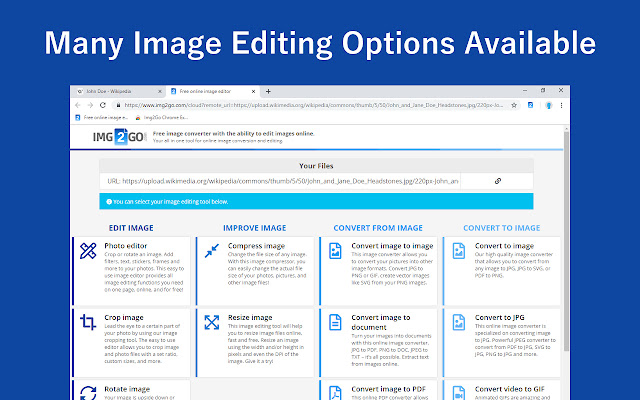Image resolution: width=640 pixels, height=400 pixels.
Task: Open the Convert to JPG link
Action: pyautogui.click(x=499, y=317)
